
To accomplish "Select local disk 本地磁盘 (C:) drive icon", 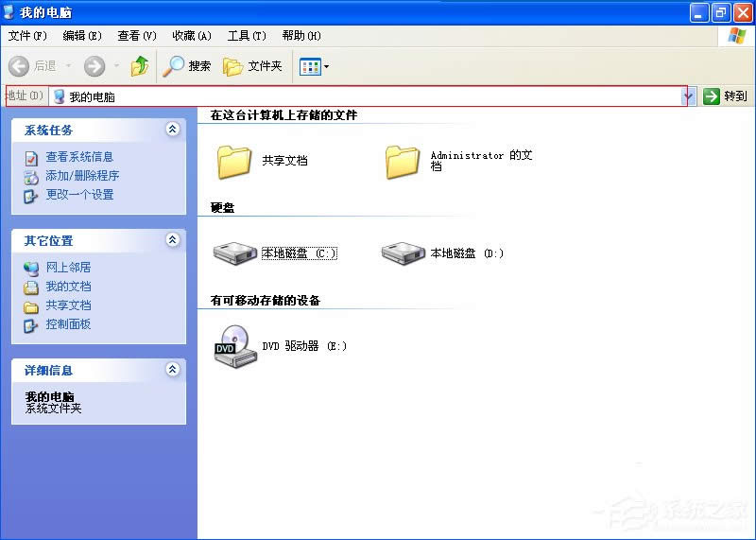I will coord(234,253).
